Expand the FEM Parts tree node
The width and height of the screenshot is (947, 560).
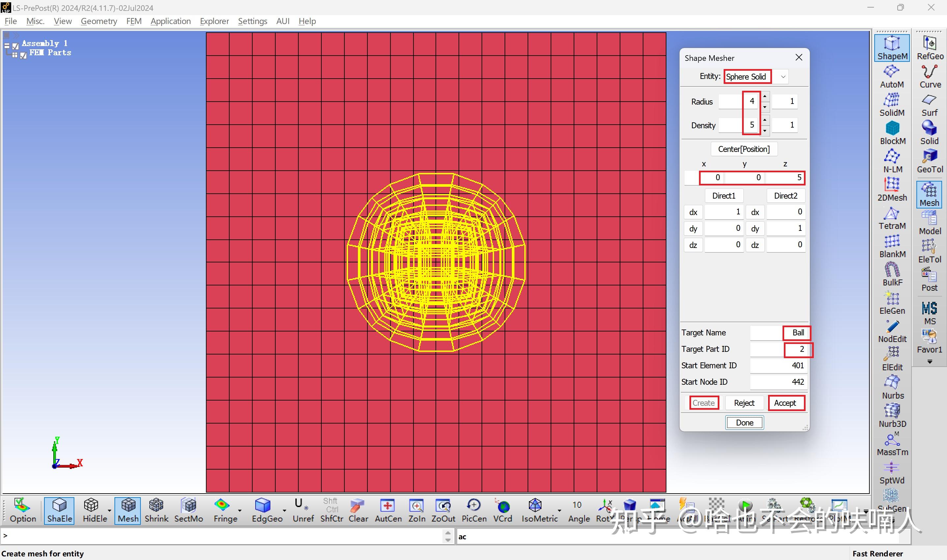click(14, 55)
